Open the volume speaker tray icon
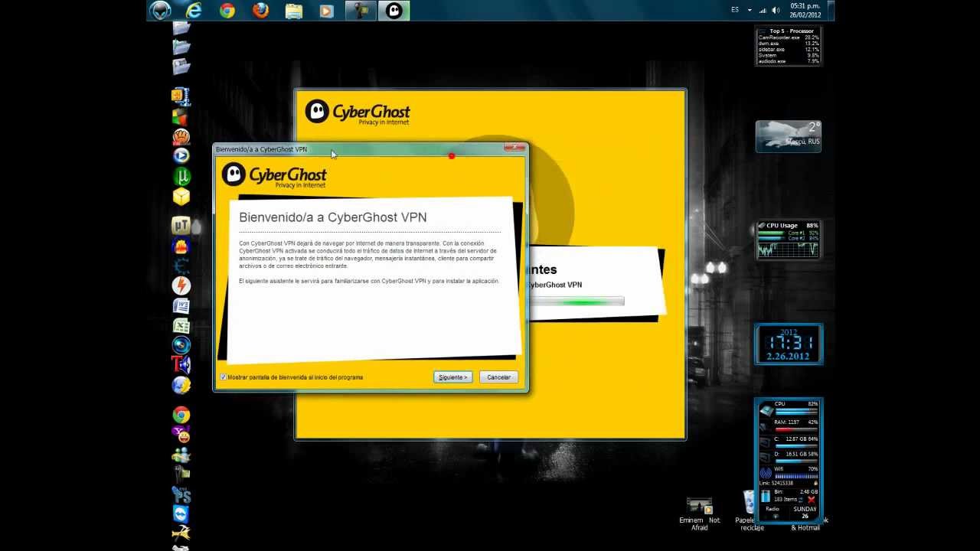 coord(776,10)
